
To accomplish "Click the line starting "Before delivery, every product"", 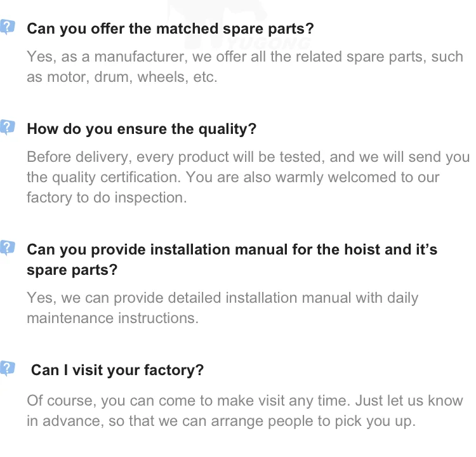I will (248, 157).
